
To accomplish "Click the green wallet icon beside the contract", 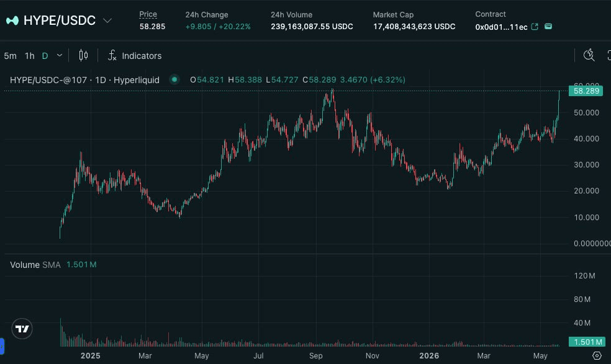I will (x=548, y=27).
